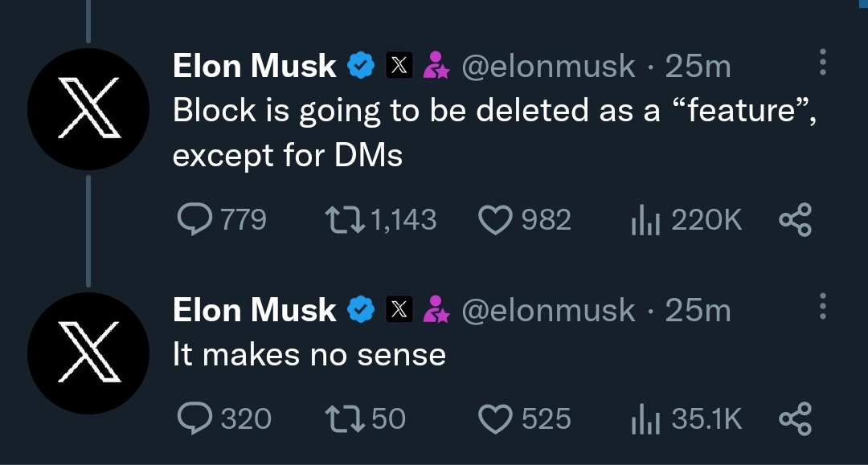Like the "It makes no sense" tweet
Screen dimensions: 868x465
tap(496, 418)
